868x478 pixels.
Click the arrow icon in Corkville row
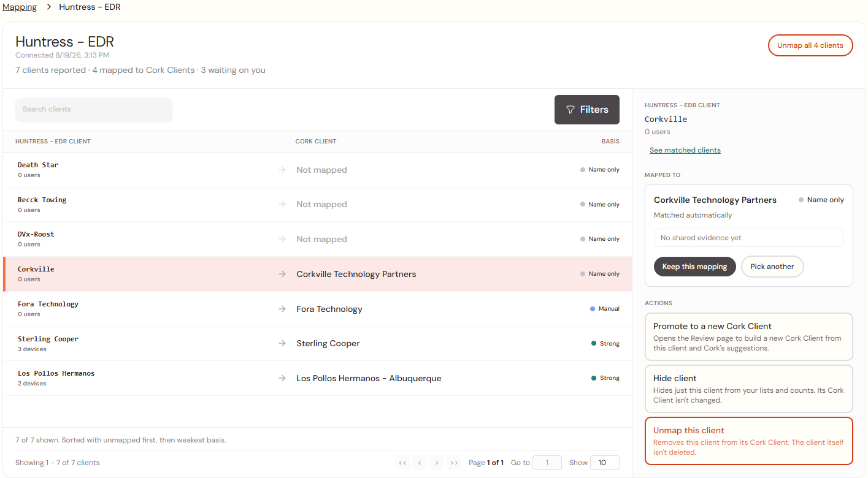tap(282, 274)
